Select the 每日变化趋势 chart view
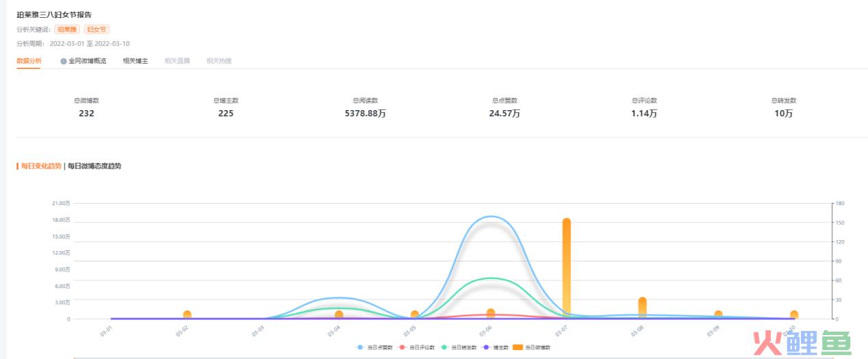 (x=41, y=165)
